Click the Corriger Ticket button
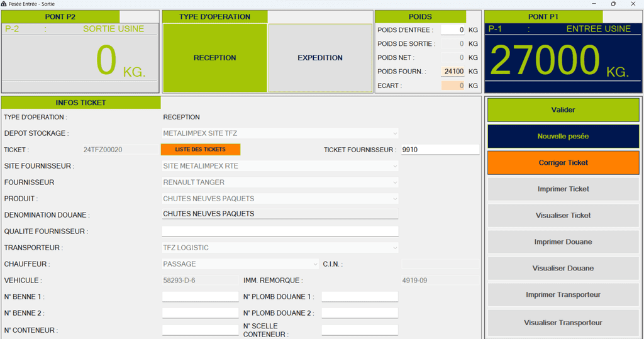Image resolution: width=644 pixels, height=339 pixels. 563,163
